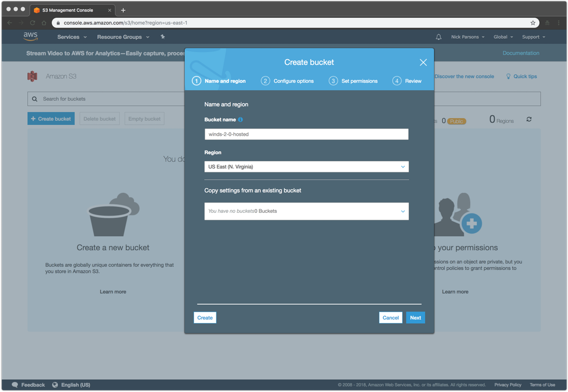This screenshot has height=392, width=568.
Task: Click the pin shortcuts star icon
Action: point(163,37)
